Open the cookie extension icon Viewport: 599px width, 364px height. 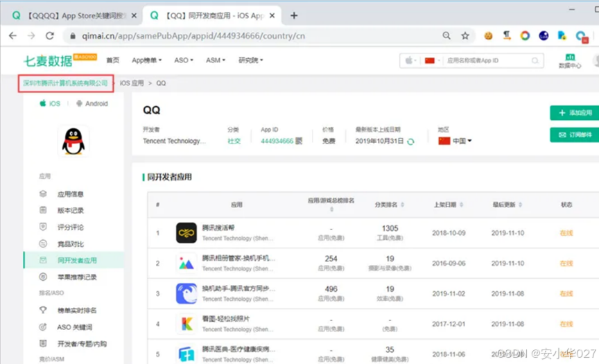(x=488, y=36)
